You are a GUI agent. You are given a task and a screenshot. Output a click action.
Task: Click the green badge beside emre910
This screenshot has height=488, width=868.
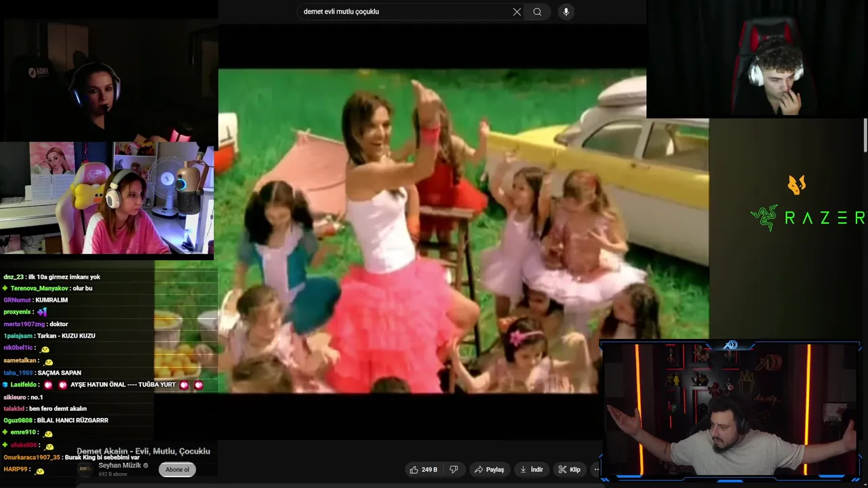[6, 432]
